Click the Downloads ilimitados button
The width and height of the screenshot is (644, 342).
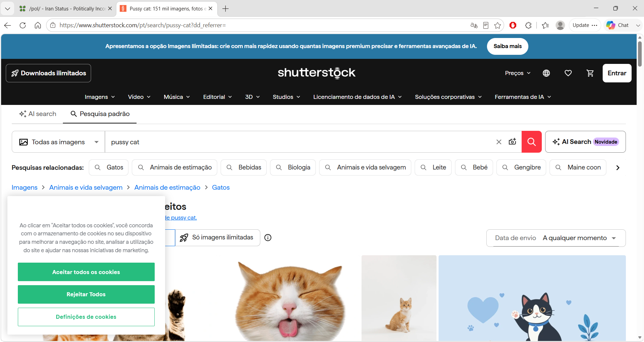tap(48, 73)
